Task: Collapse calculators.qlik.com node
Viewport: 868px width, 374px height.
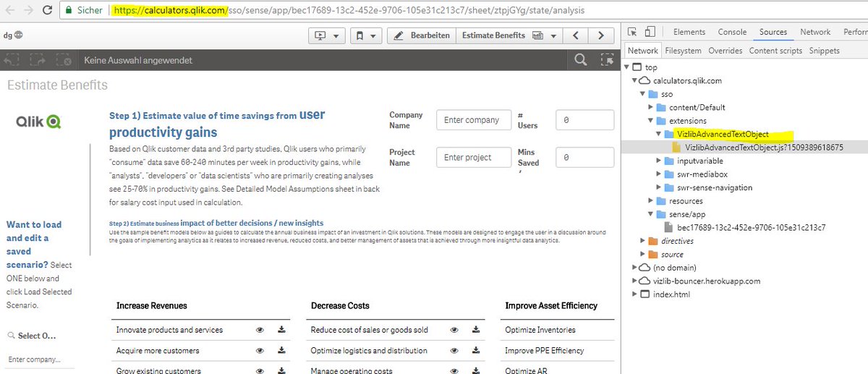Action: (635, 81)
